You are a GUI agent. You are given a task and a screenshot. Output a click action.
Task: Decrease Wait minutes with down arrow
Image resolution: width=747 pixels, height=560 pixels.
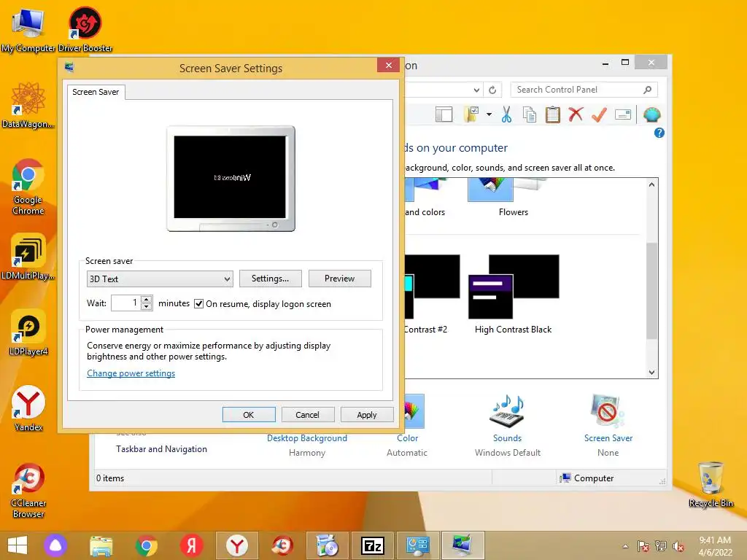pos(147,307)
